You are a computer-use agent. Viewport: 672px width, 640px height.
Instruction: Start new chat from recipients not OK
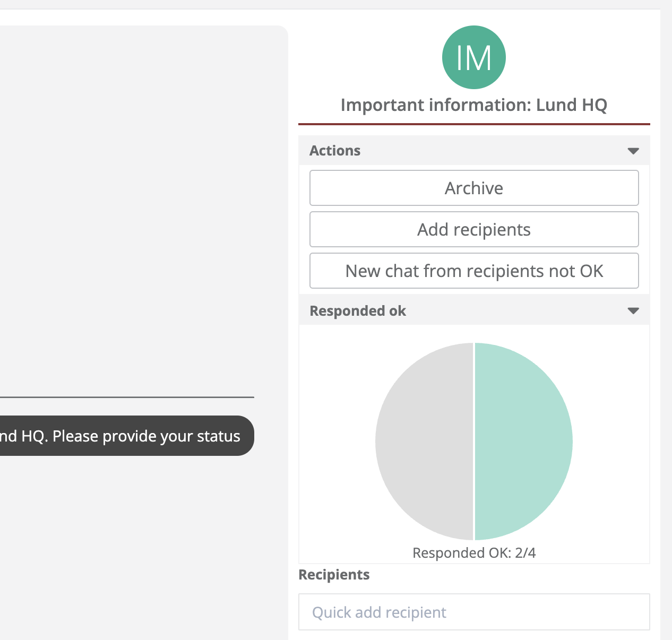[473, 271]
